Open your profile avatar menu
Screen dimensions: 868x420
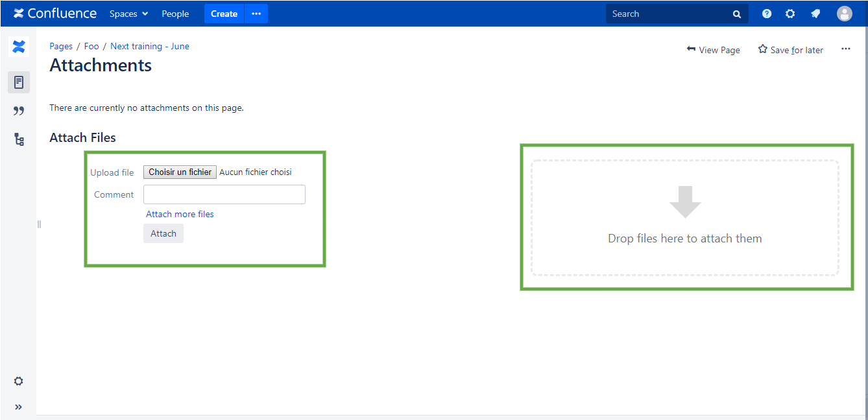[x=844, y=13]
